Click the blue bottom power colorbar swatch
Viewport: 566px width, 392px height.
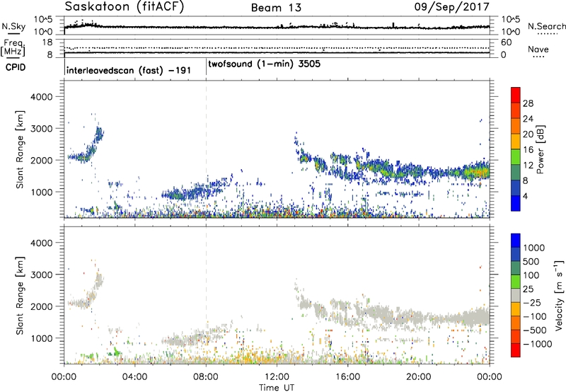coord(516,203)
